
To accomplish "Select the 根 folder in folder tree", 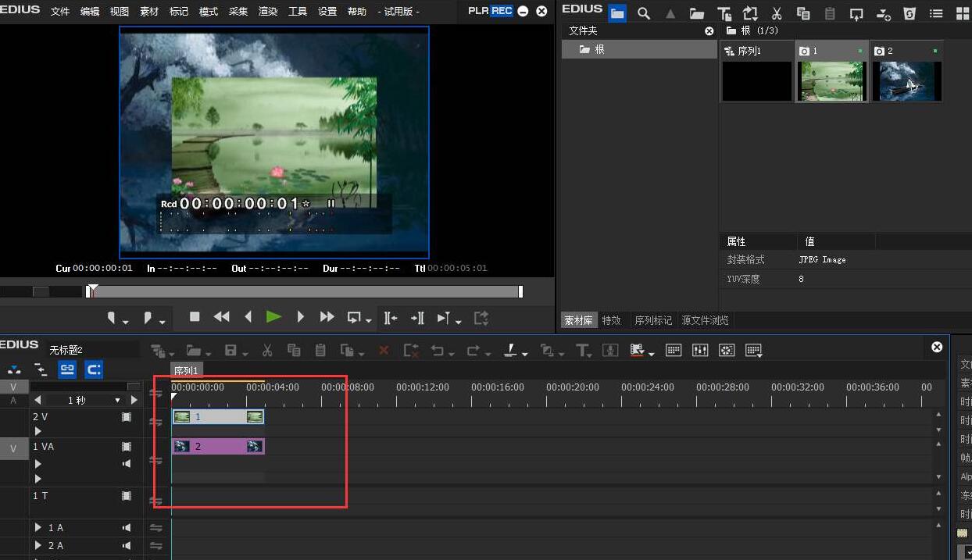I will pos(640,49).
